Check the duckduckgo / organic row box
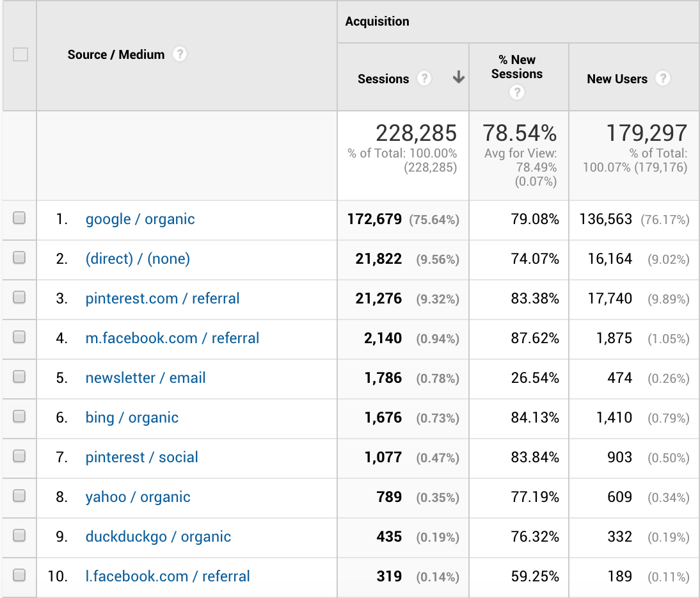Screen dimensions: 700x598 click(19, 535)
